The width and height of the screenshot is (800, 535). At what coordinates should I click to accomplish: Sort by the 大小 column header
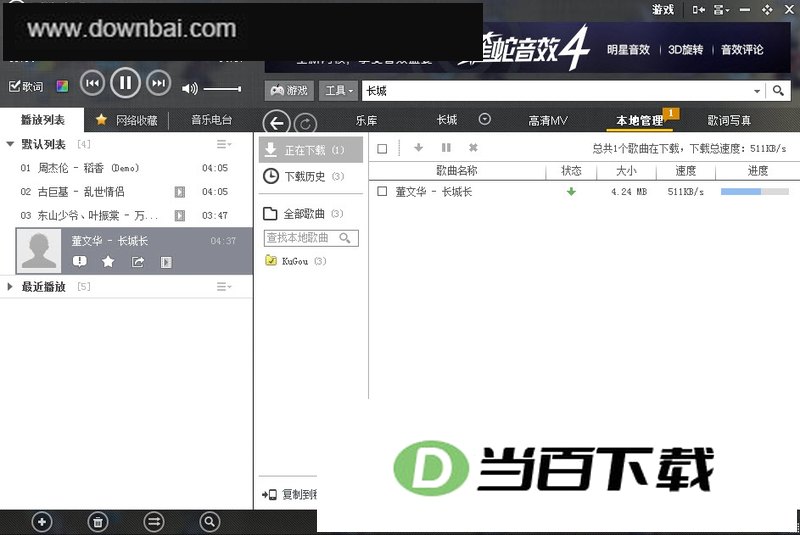point(626,171)
